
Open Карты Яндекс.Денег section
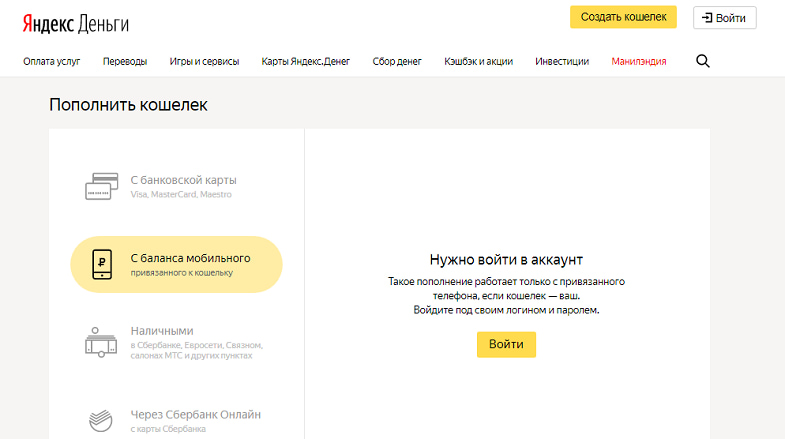[305, 62]
